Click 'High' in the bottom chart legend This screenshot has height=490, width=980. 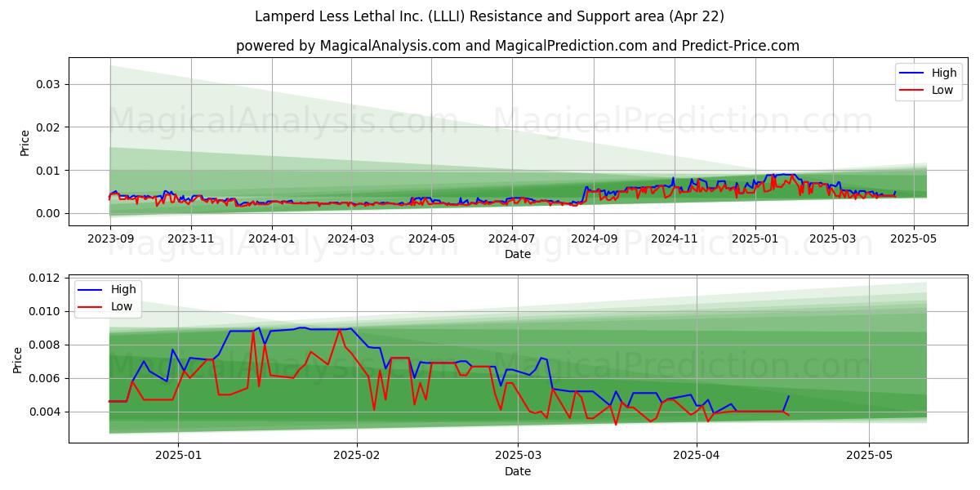(x=123, y=289)
